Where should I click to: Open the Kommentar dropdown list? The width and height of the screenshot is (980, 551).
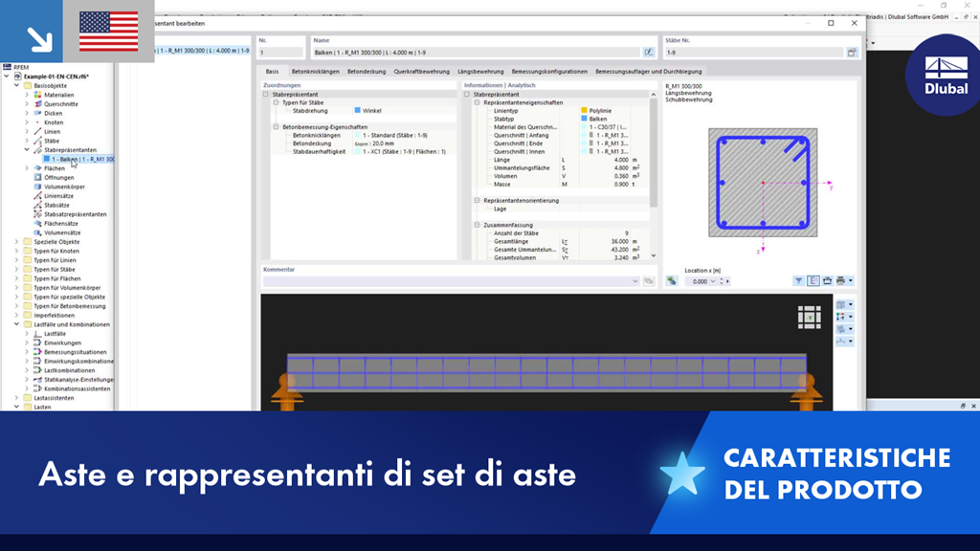[x=635, y=281]
